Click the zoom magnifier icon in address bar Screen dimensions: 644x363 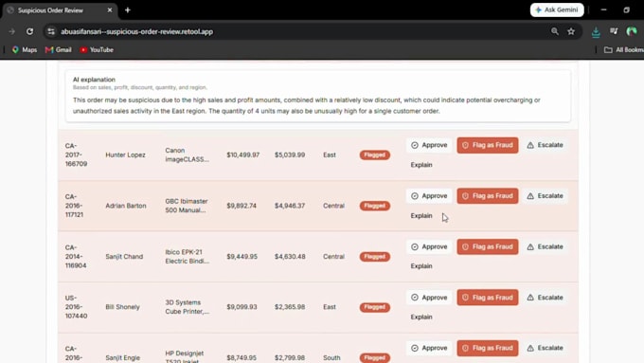[554, 31]
